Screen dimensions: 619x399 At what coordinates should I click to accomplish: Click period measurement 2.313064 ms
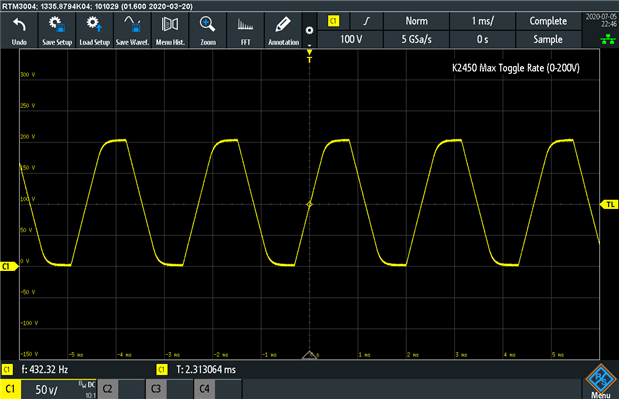[206, 370]
